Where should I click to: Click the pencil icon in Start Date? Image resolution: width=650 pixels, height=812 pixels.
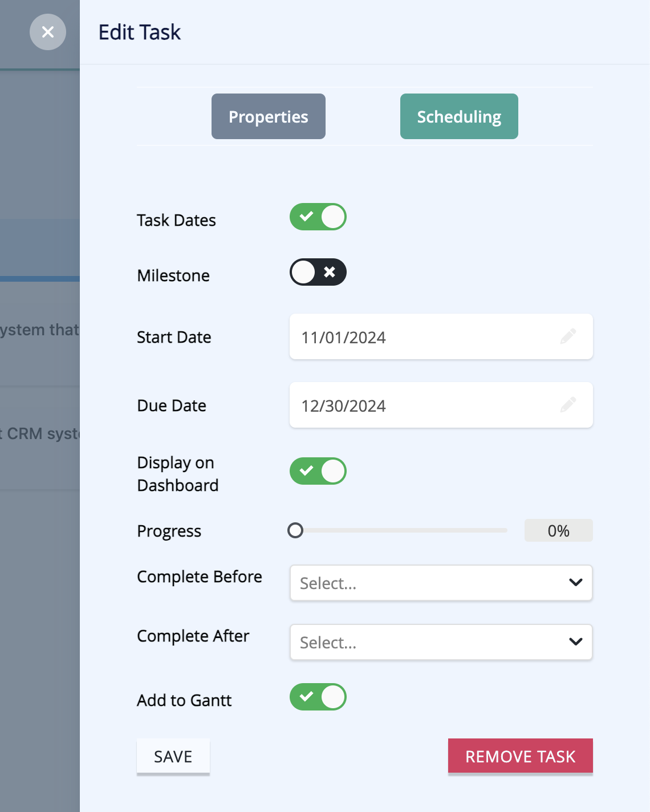(x=568, y=336)
